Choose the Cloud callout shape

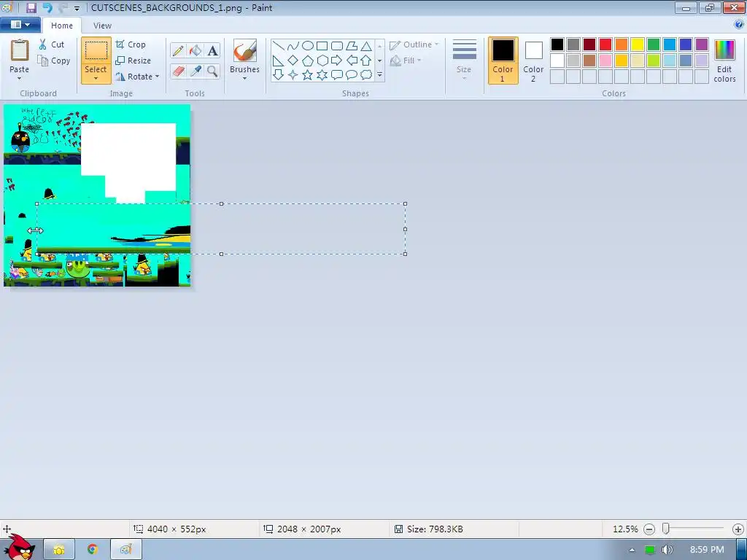pyautogui.click(x=366, y=75)
